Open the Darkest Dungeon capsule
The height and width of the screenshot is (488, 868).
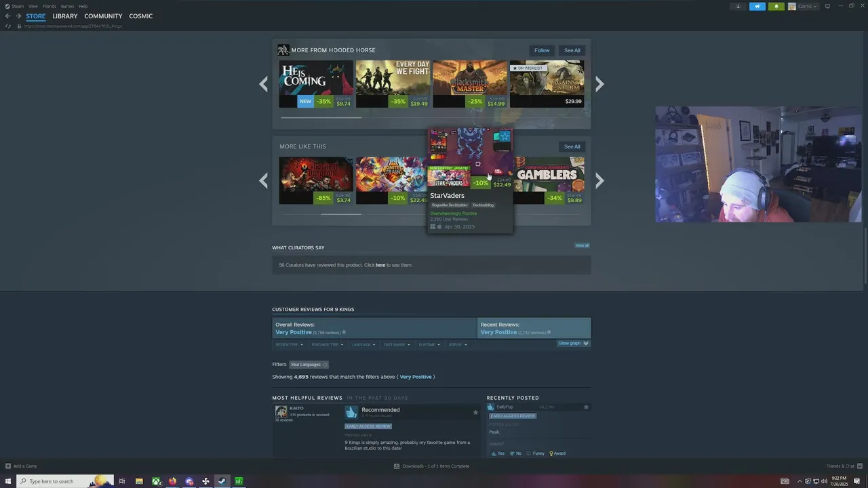pos(316,180)
